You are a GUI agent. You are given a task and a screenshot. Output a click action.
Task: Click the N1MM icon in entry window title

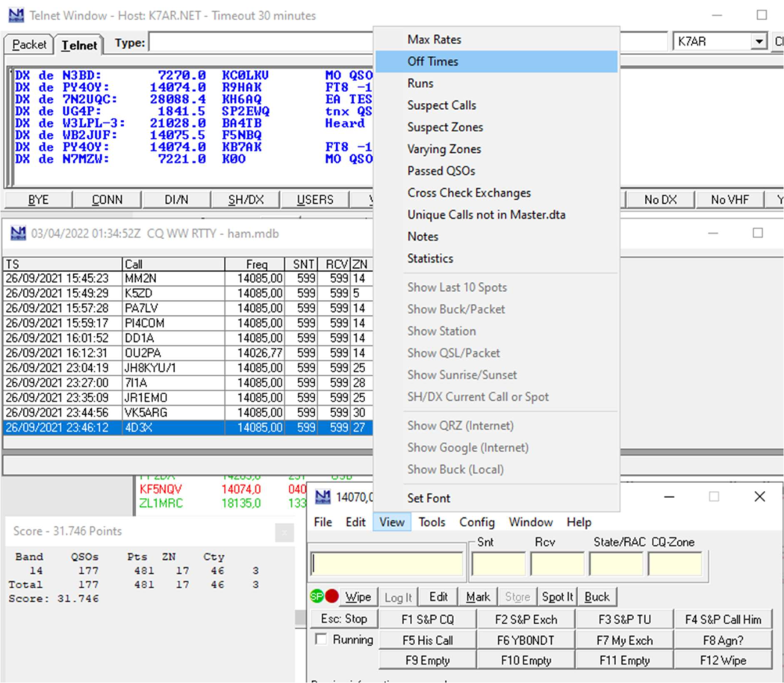point(323,496)
